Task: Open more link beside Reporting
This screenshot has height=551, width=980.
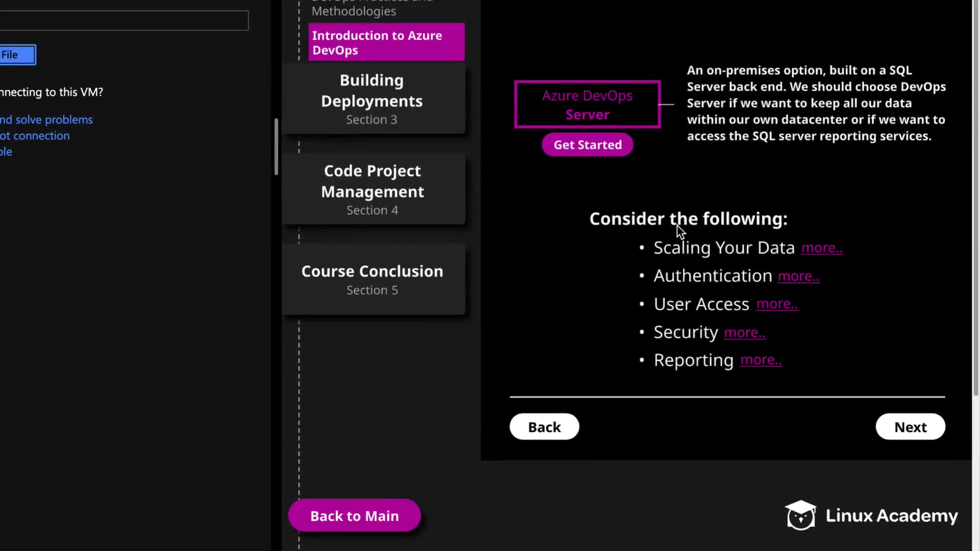Action: [761, 360]
